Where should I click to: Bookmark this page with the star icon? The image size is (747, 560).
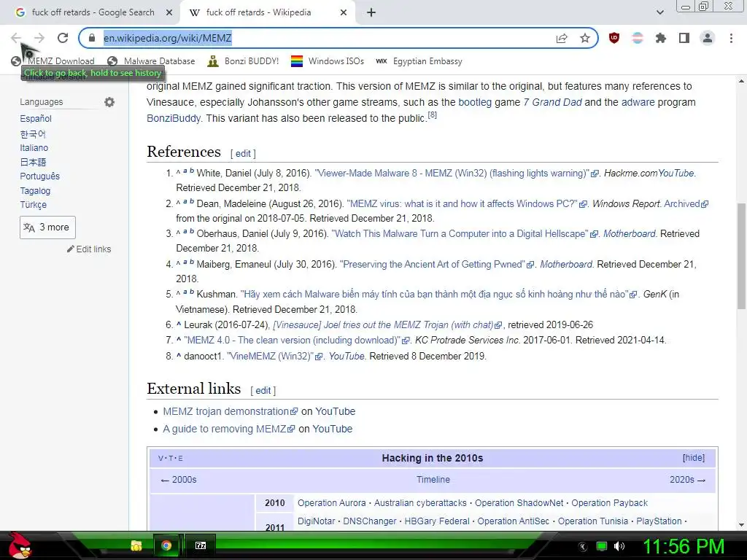click(x=585, y=38)
